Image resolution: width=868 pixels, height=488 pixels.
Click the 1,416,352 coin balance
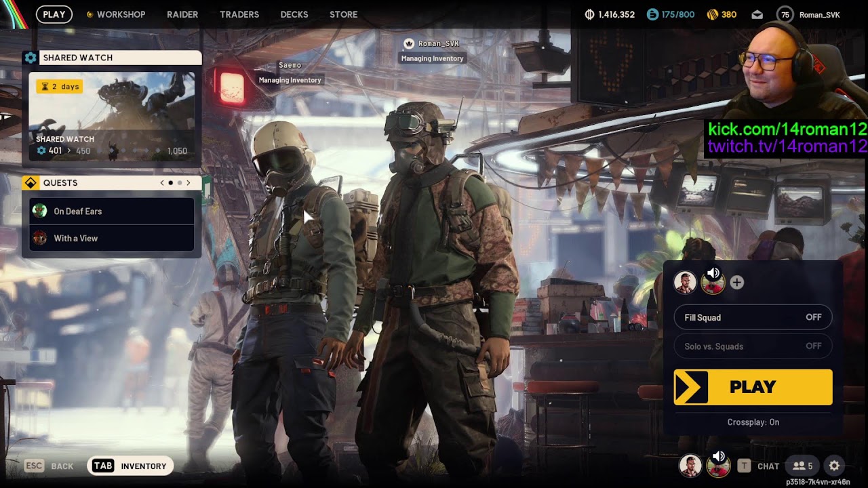(x=616, y=14)
